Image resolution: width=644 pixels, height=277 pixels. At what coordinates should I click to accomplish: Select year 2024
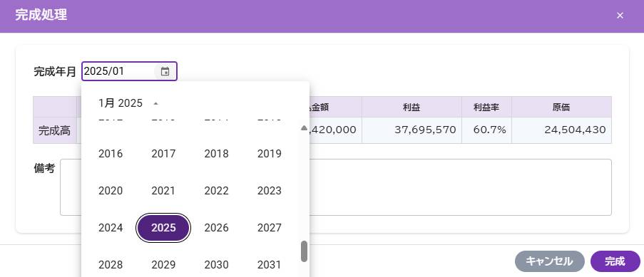click(x=111, y=228)
